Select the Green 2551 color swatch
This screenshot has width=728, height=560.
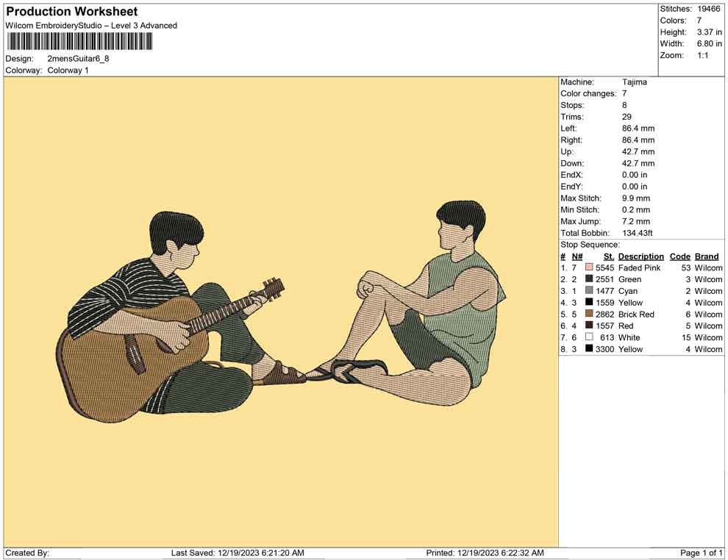pos(589,280)
